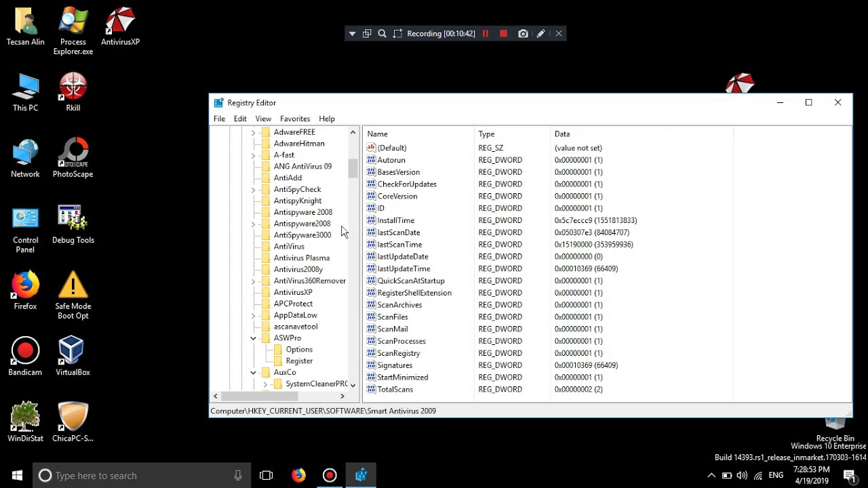This screenshot has width=868, height=488.
Task: Select the lastScanDate registry value
Action: pyautogui.click(x=399, y=232)
